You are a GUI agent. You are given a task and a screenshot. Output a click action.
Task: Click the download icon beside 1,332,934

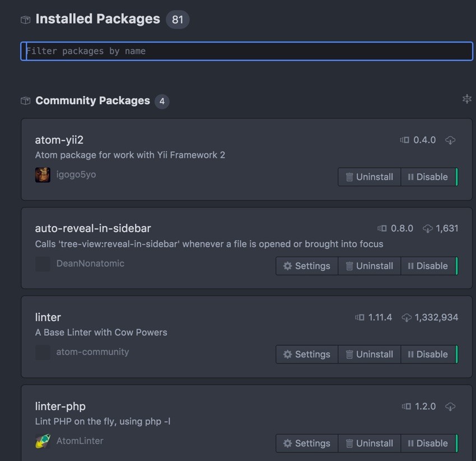tap(407, 318)
